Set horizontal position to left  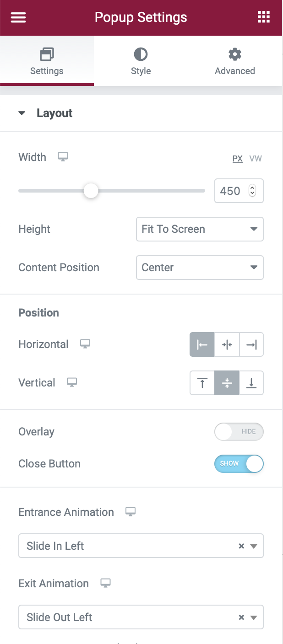(202, 344)
